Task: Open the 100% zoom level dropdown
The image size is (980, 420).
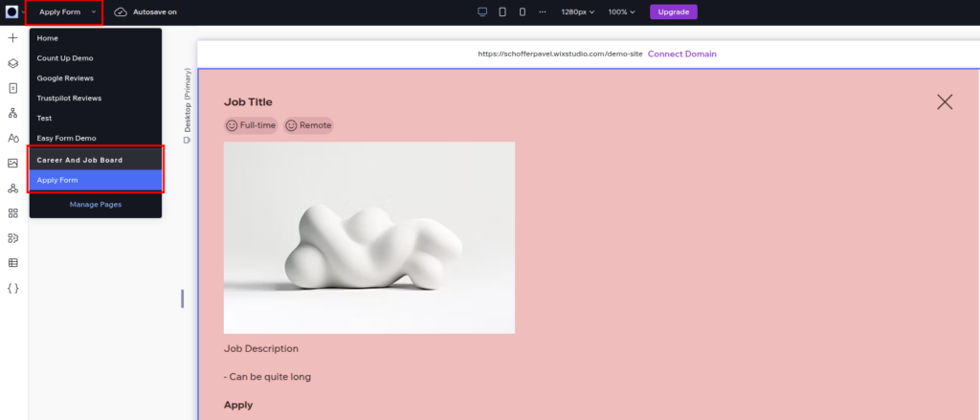Action: [x=623, y=11]
